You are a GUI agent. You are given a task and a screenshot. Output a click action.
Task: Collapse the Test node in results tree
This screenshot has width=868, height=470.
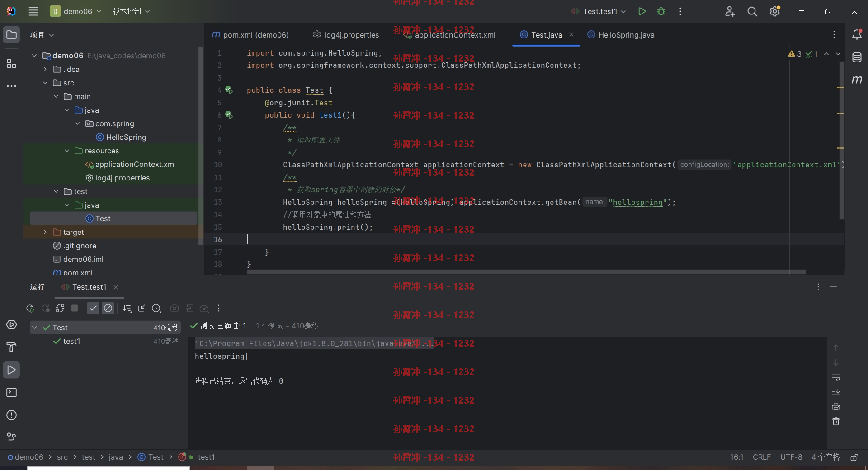(34, 328)
